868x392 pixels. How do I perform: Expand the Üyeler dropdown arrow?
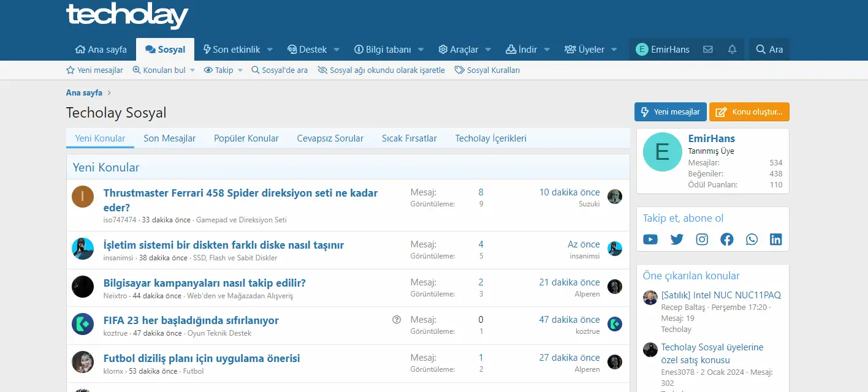(615, 50)
